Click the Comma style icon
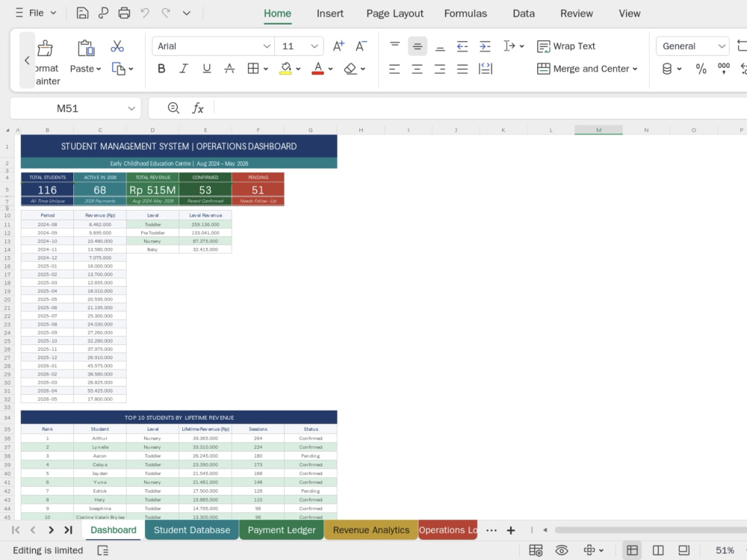This screenshot has width=747, height=560. pos(724,69)
